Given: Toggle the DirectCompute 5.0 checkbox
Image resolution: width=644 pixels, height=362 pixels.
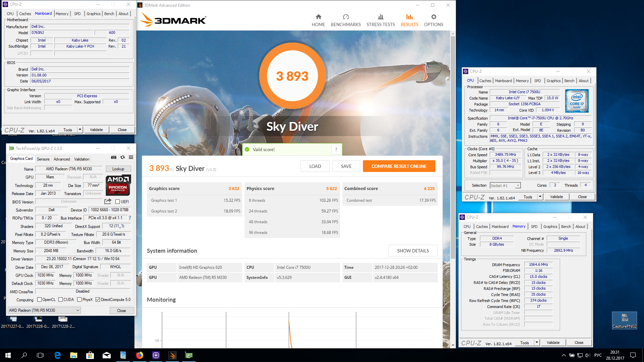Looking at the screenshot, I should 98,300.
